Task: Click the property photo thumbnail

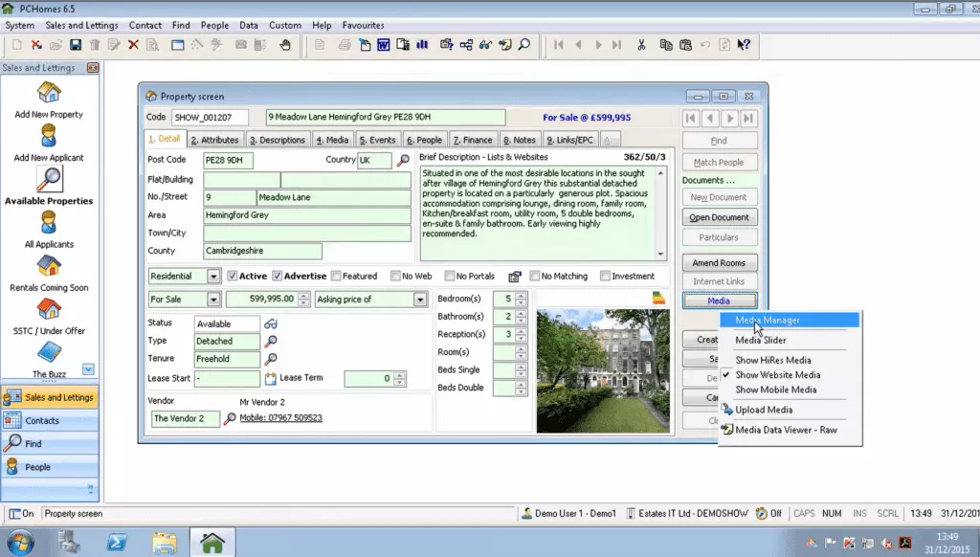Action: click(x=603, y=370)
